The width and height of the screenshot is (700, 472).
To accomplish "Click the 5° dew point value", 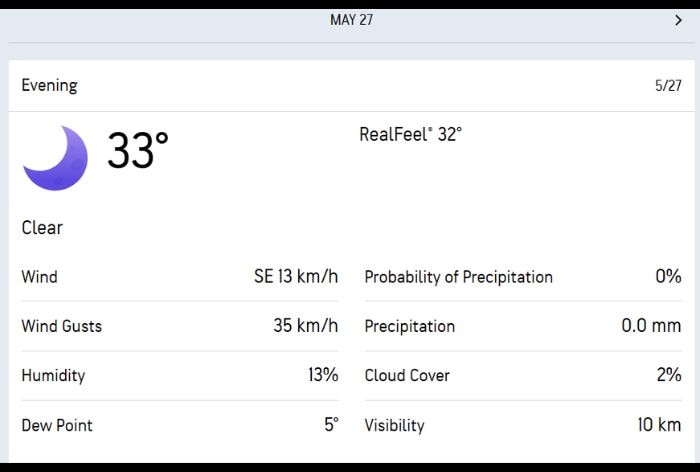I will (331, 424).
